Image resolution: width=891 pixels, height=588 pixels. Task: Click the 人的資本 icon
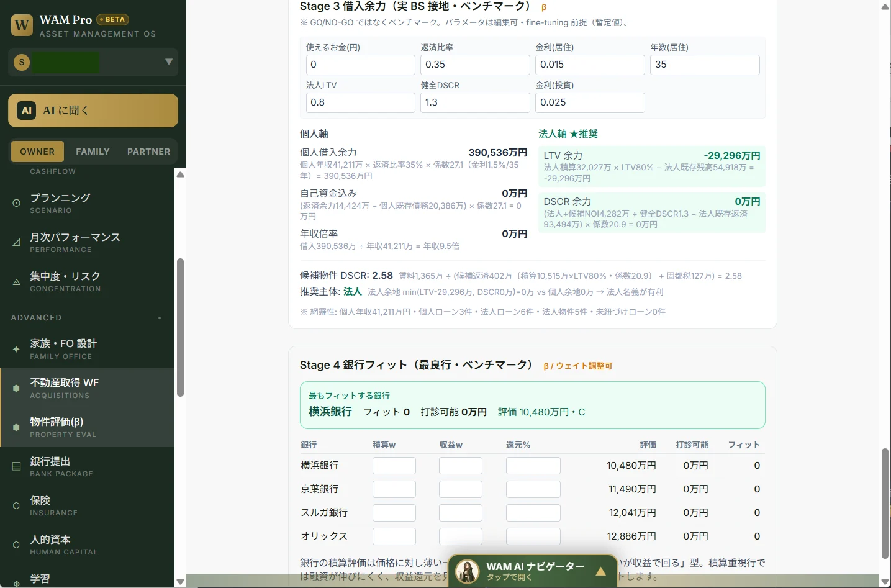17,545
